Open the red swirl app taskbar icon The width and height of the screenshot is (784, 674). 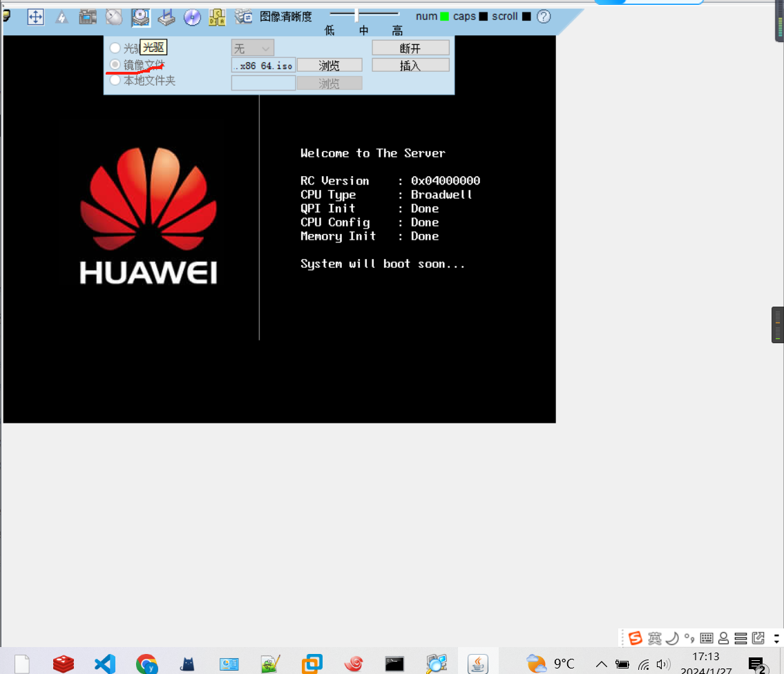(354, 664)
